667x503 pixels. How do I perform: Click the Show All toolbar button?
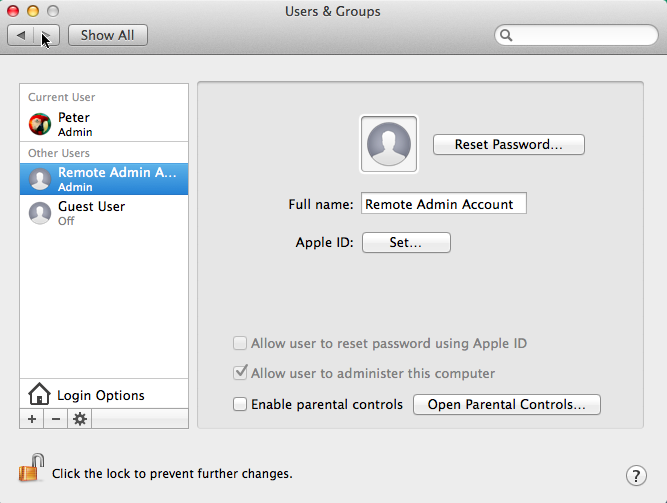(107, 35)
